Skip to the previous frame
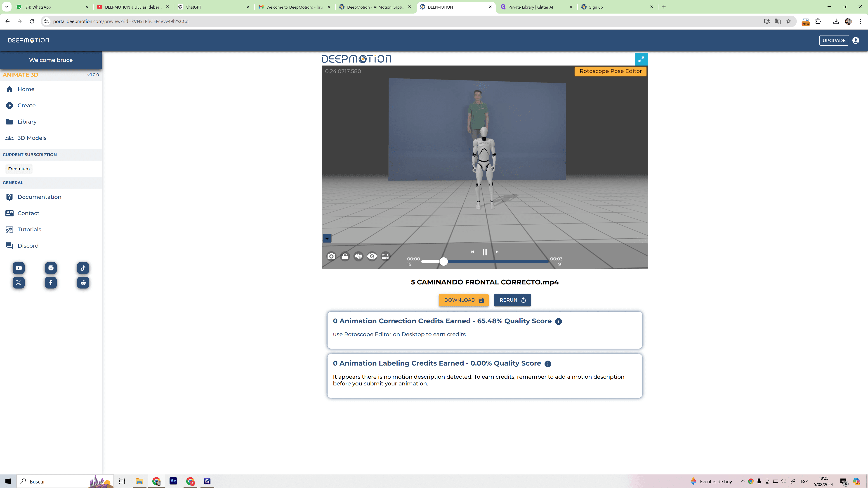The width and height of the screenshot is (868, 488). pyautogui.click(x=472, y=252)
